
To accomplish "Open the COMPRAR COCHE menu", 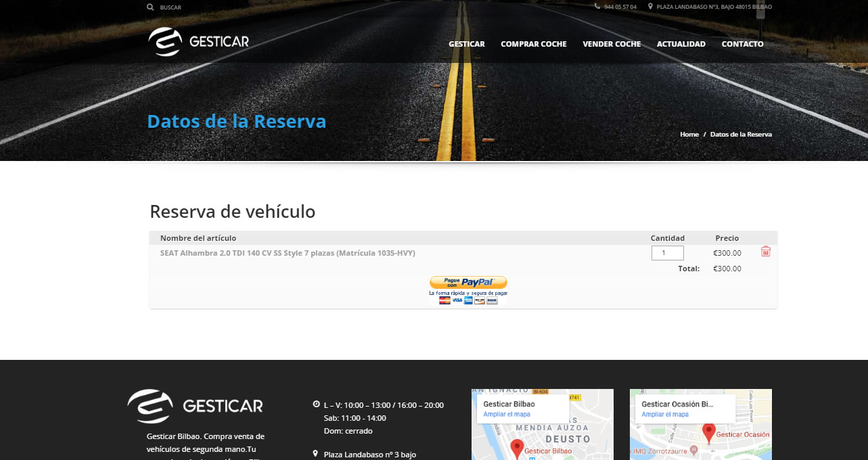I will 534,44.
